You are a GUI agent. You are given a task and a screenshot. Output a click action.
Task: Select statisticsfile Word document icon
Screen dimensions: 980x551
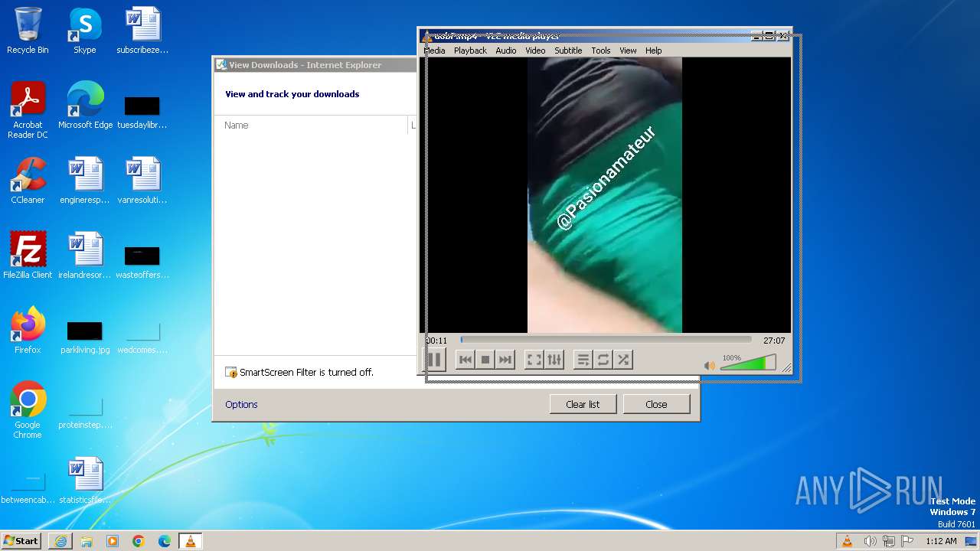point(84,481)
